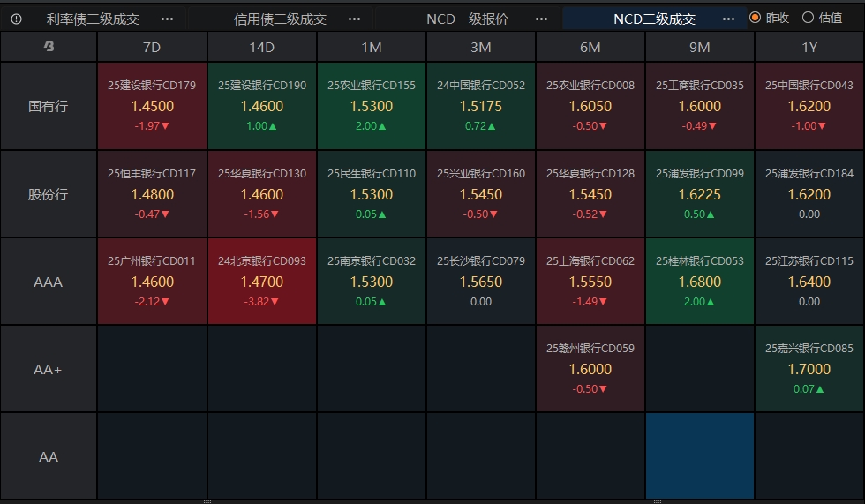The width and height of the screenshot is (865, 504).
Task: Switch to 利率债二级成交 tab
Action: tap(93, 19)
